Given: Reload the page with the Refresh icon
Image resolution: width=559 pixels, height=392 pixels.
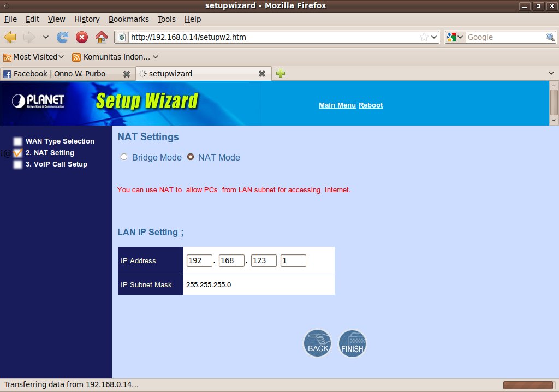Looking at the screenshot, I should [63, 37].
